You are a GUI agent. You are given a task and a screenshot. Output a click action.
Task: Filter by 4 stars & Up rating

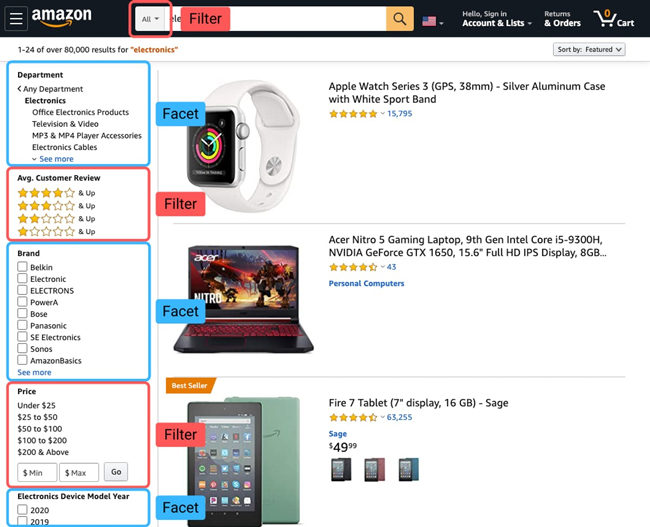click(56, 193)
